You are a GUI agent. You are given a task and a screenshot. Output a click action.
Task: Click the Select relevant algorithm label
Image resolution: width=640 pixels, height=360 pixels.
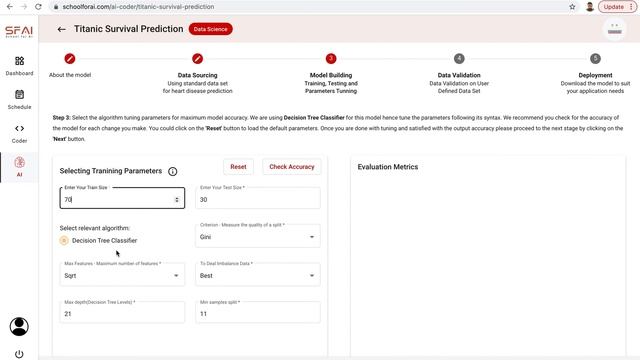pos(95,228)
